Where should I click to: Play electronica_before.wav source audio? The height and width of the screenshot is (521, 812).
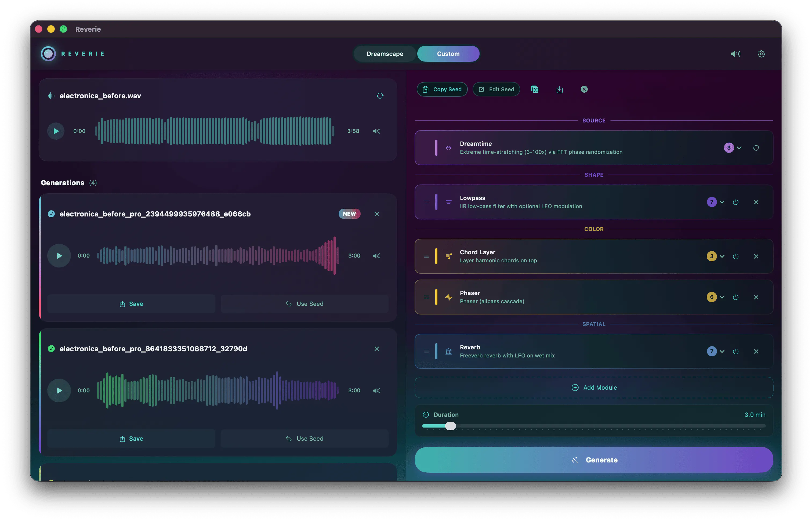tap(56, 131)
